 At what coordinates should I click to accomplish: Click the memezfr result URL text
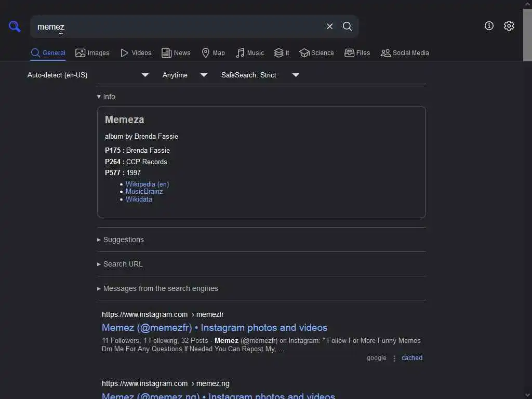(x=163, y=314)
